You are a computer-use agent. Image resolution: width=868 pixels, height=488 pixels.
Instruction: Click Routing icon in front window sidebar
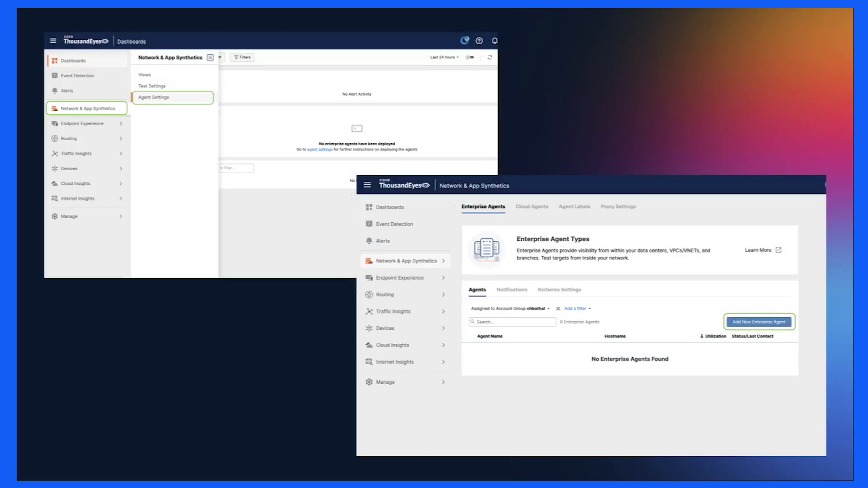point(369,295)
